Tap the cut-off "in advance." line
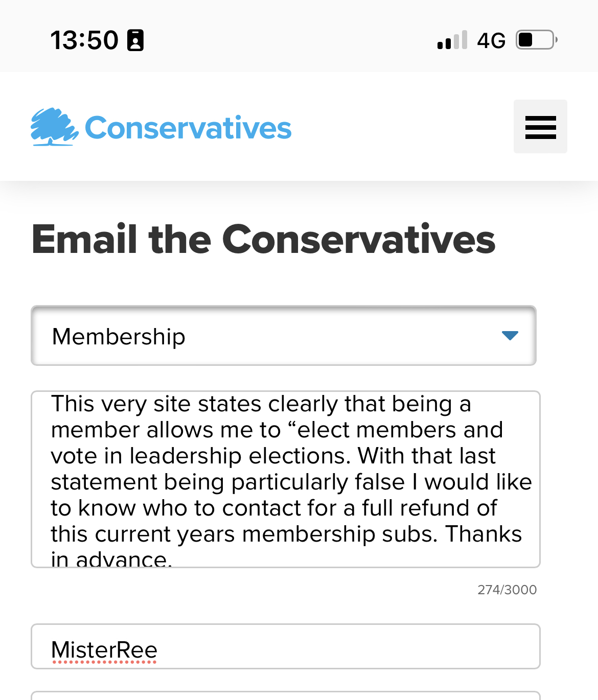 click(x=111, y=558)
